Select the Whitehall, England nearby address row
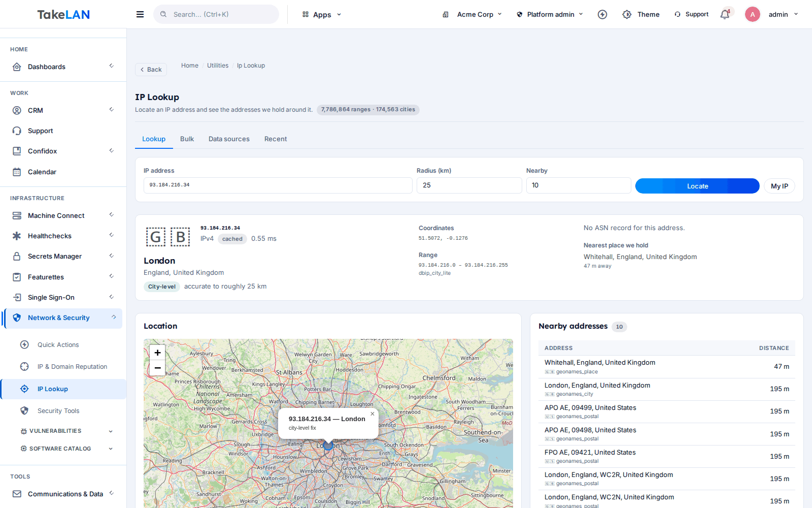 click(667, 367)
